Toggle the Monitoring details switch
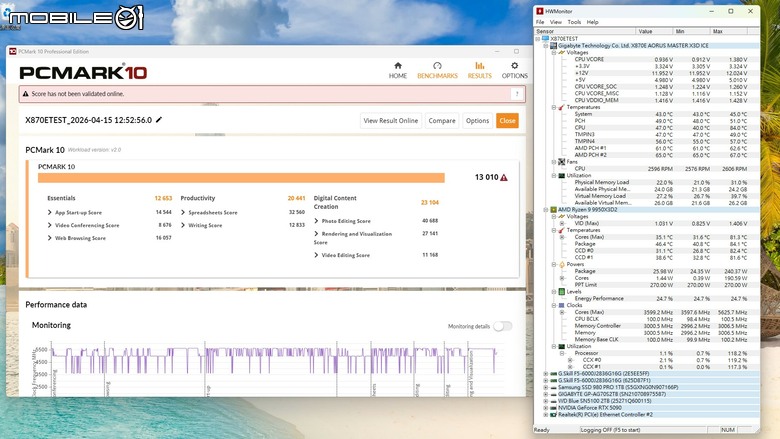780x439 pixels. point(502,326)
